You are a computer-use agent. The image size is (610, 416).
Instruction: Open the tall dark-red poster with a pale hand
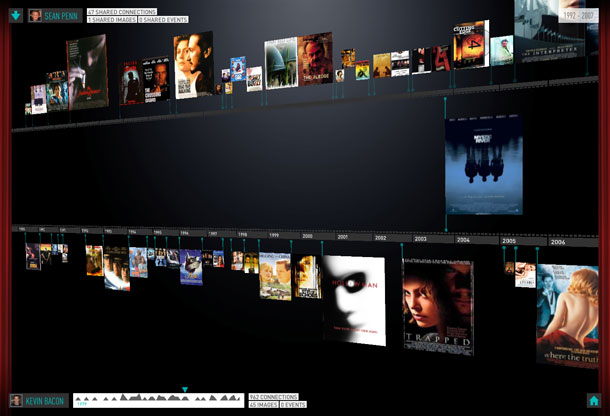tap(88, 72)
